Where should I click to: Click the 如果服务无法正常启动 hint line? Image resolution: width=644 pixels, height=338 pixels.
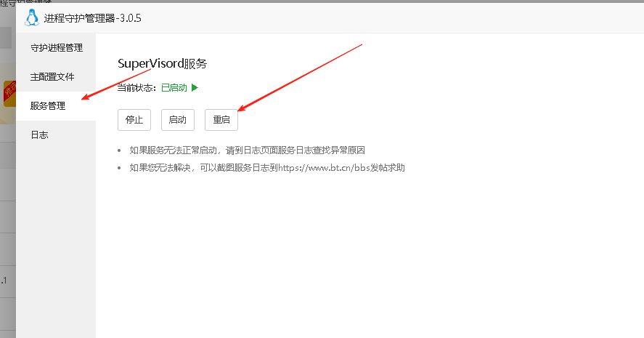pos(248,150)
